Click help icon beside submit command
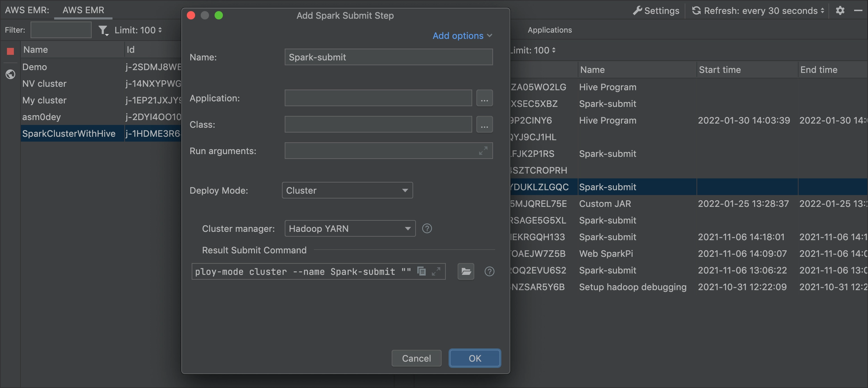 pos(489,271)
